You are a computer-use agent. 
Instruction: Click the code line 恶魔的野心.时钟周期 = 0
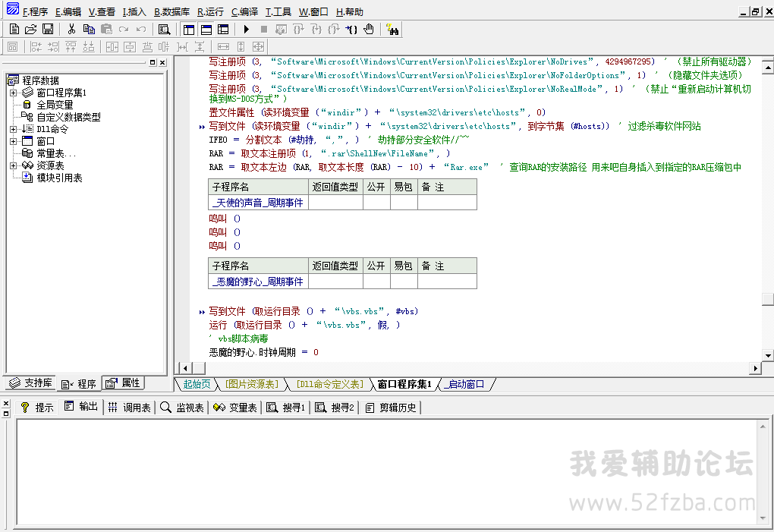[x=263, y=352]
